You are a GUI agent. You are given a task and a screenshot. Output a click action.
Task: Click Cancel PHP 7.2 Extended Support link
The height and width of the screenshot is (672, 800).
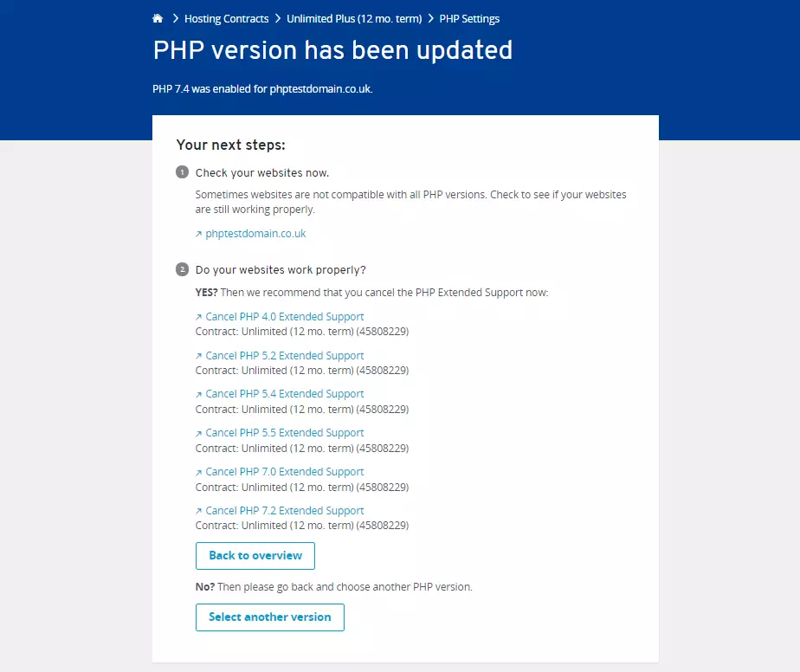point(285,511)
